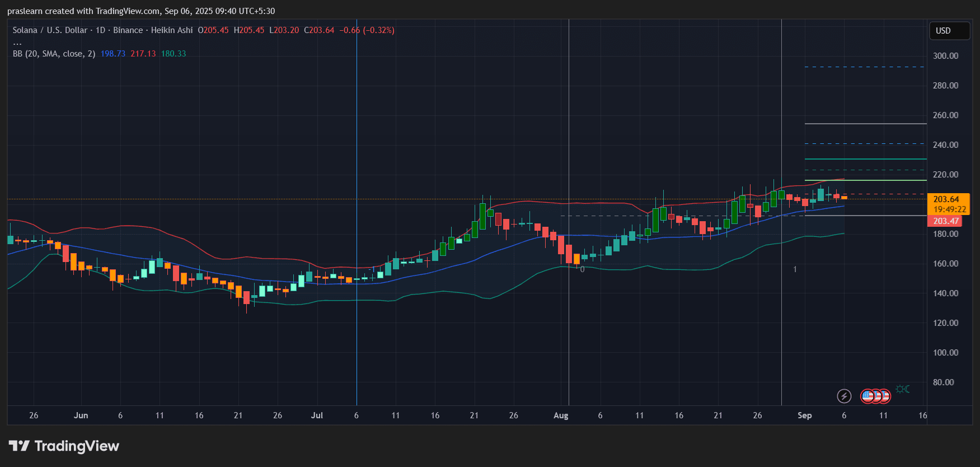Click the Sep label on the time axis
980x467 pixels.
click(804, 415)
